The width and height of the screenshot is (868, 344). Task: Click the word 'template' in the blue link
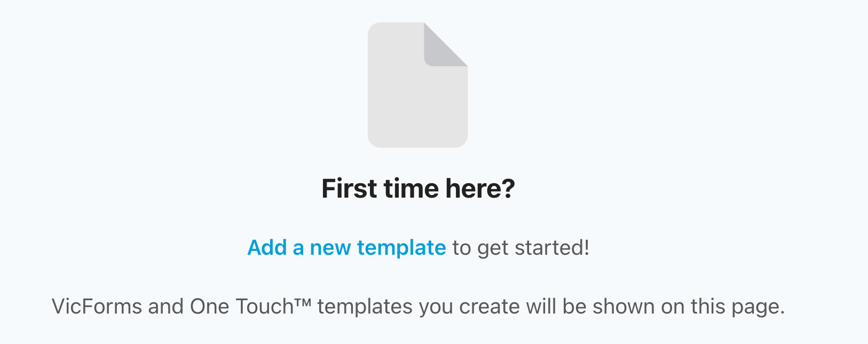[401, 248]
